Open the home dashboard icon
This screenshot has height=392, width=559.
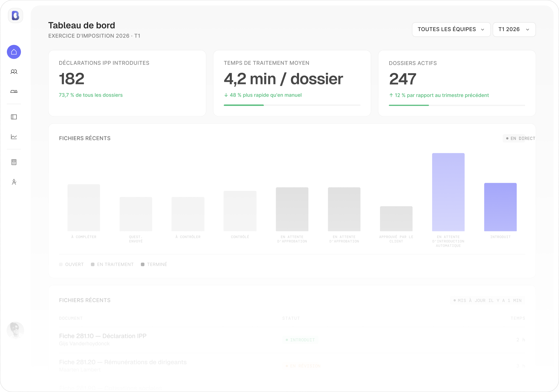(14, 52)
